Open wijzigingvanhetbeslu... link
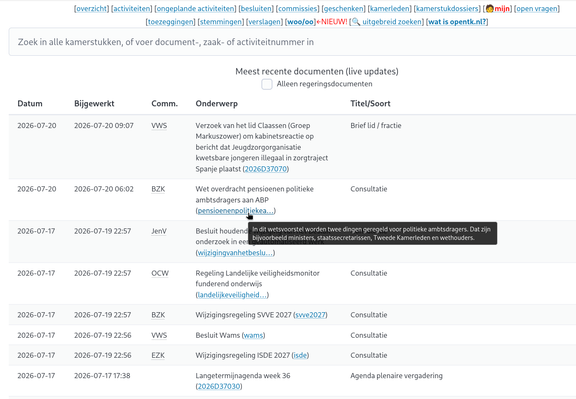576x399 pixels. (235, 253)
